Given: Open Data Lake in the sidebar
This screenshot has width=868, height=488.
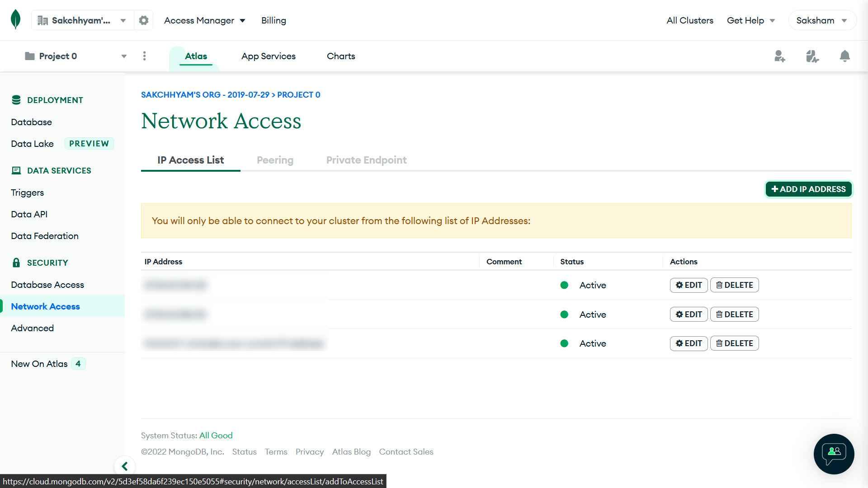Looking at the screenshot, I should 32,144.
